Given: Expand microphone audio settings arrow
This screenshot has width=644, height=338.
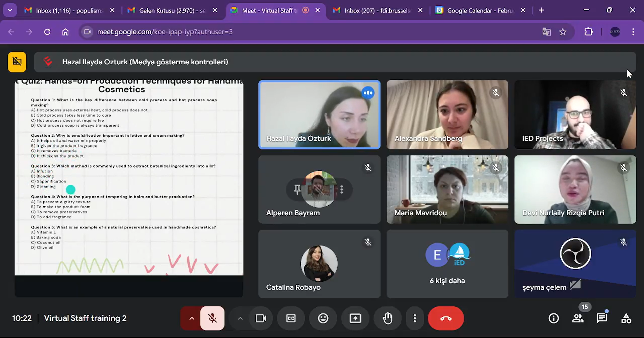Looking at the screenshot, I should pos(192,318).
